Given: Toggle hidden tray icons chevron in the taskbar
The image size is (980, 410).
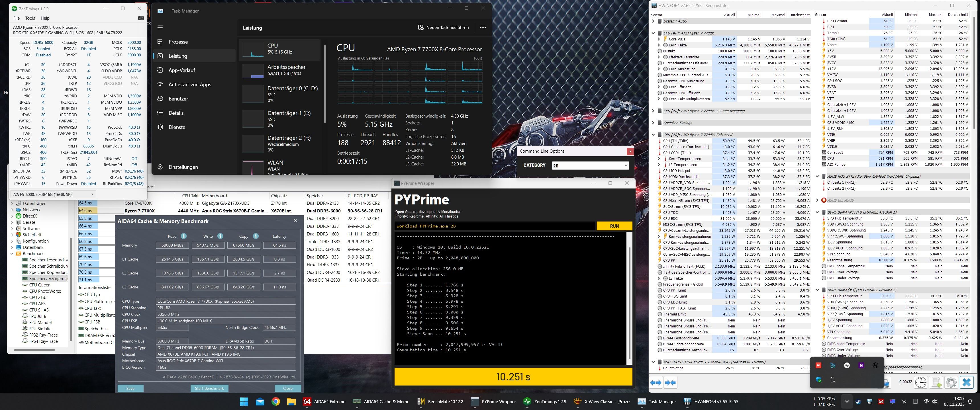Looking at the screenshot, I should click(x=846, y=402).
